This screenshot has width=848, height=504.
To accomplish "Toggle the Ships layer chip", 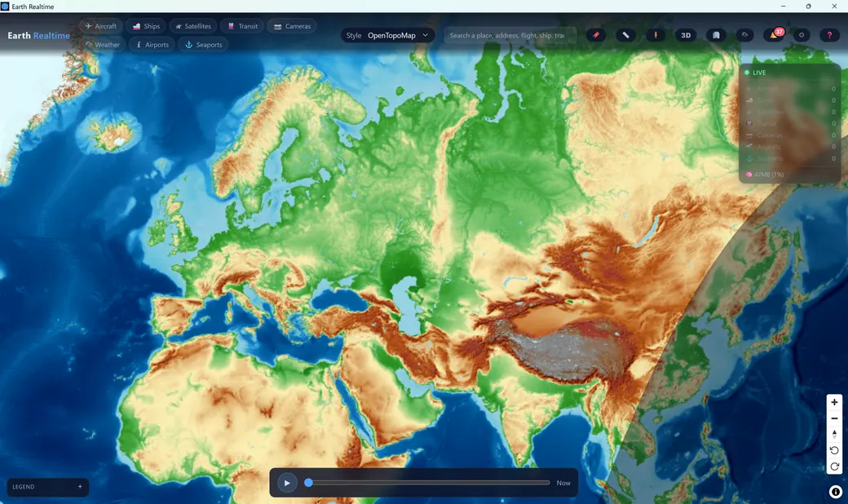I will click(147, 26).
